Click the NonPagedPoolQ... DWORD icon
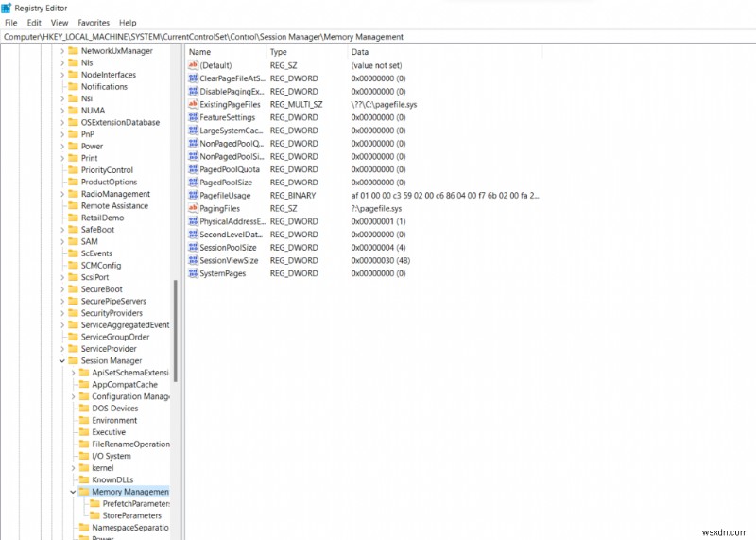 (194, 144)
